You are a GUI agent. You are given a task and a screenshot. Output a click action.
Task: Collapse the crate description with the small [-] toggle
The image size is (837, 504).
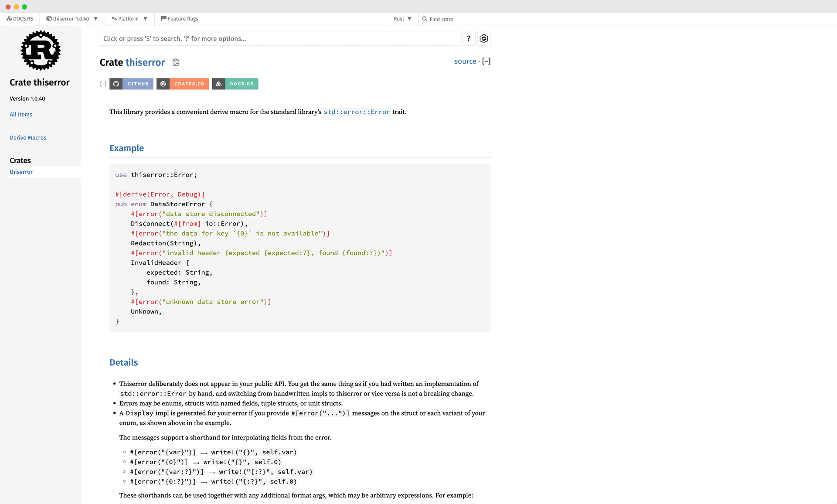(103, 84)
